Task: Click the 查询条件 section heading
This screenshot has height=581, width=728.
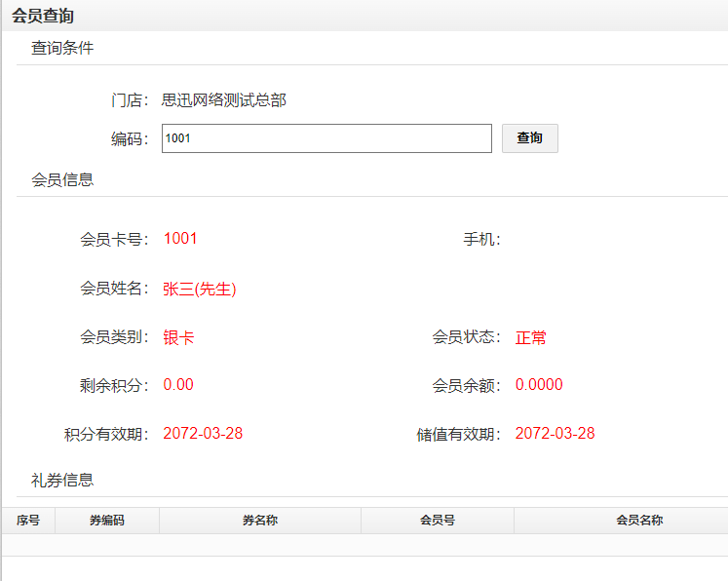Action: 62,48
